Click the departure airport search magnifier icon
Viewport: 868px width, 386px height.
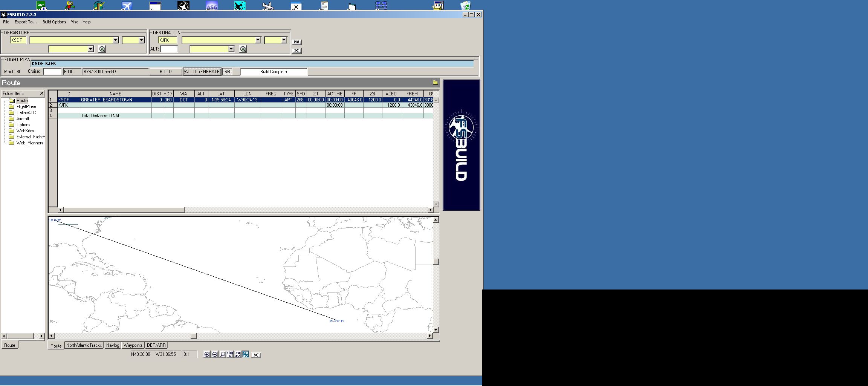[x=102, y=49]
